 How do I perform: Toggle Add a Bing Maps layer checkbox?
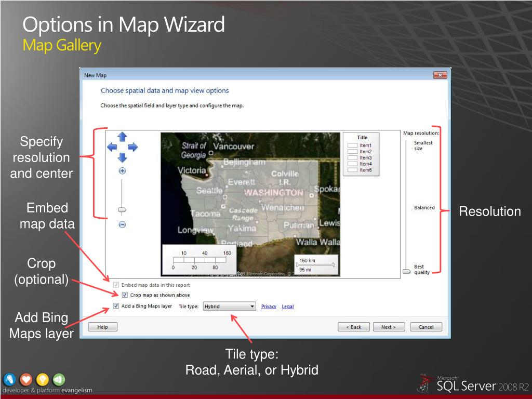click(116, 305)
